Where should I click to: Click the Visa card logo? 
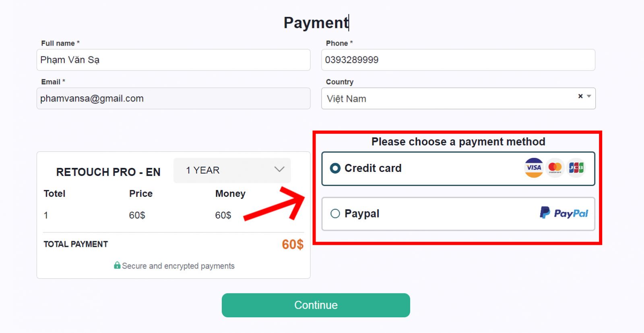(534, 168)
